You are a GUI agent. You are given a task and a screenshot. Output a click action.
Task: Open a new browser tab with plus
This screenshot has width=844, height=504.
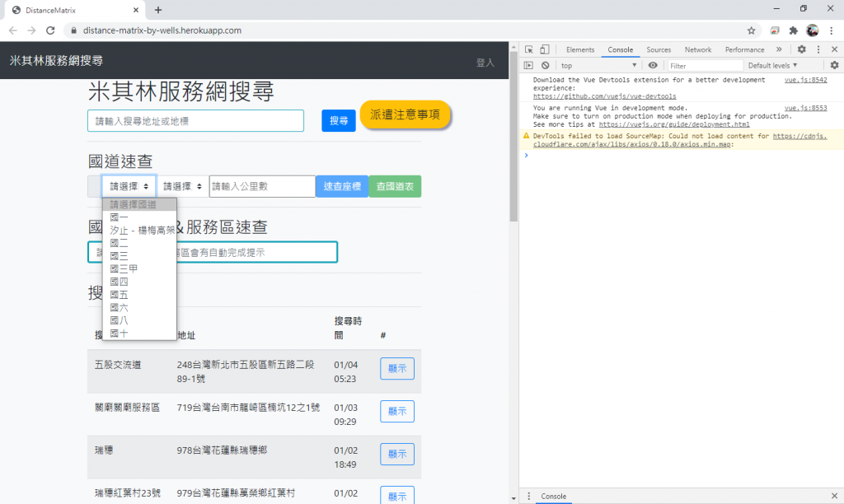point(158,10)
